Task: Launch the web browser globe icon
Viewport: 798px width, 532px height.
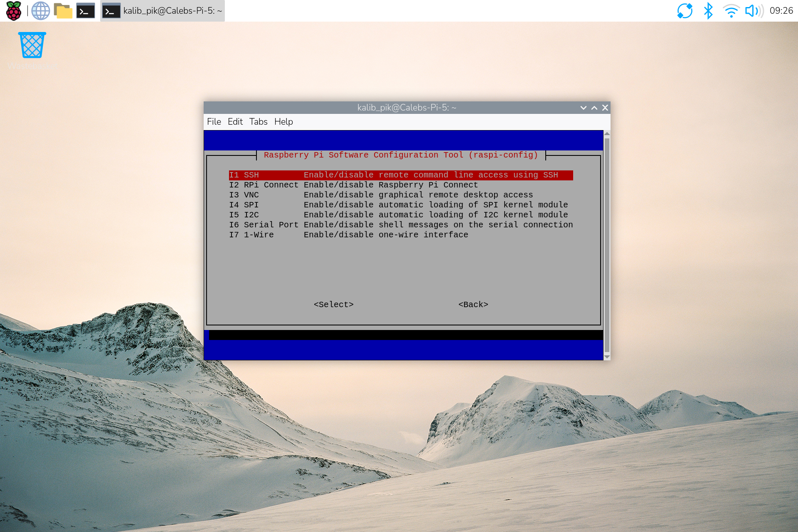Action: pyautogui.click(x=41, y=11)
